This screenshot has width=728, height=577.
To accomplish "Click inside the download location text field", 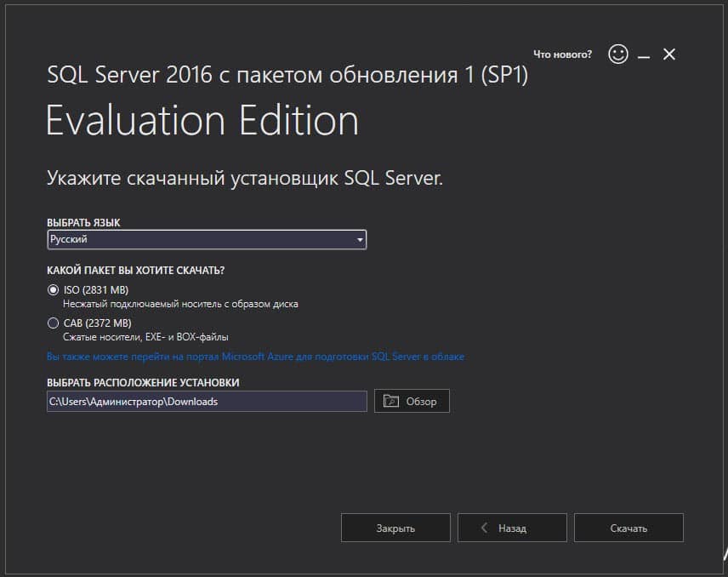I will [204, 401].
